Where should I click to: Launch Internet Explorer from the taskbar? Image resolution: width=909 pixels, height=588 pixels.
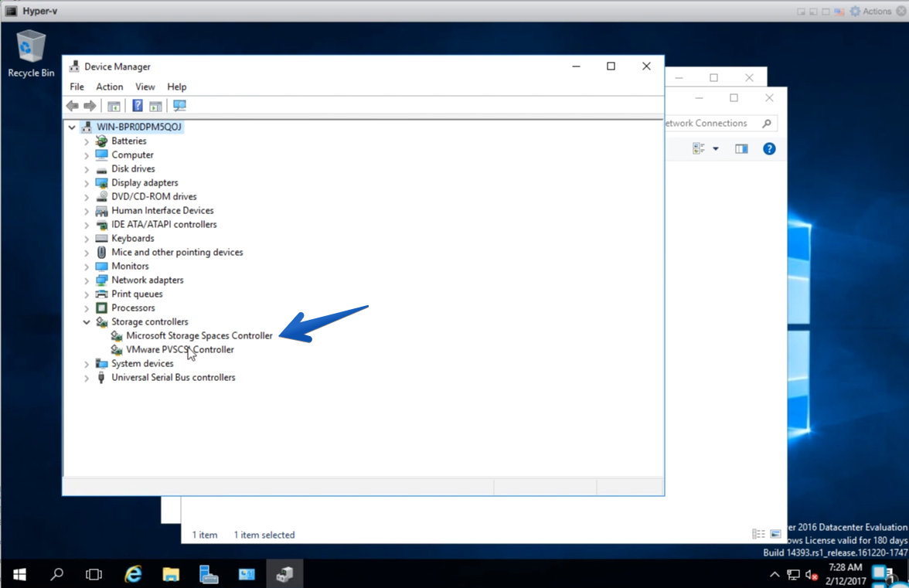[x=133, y=574]
